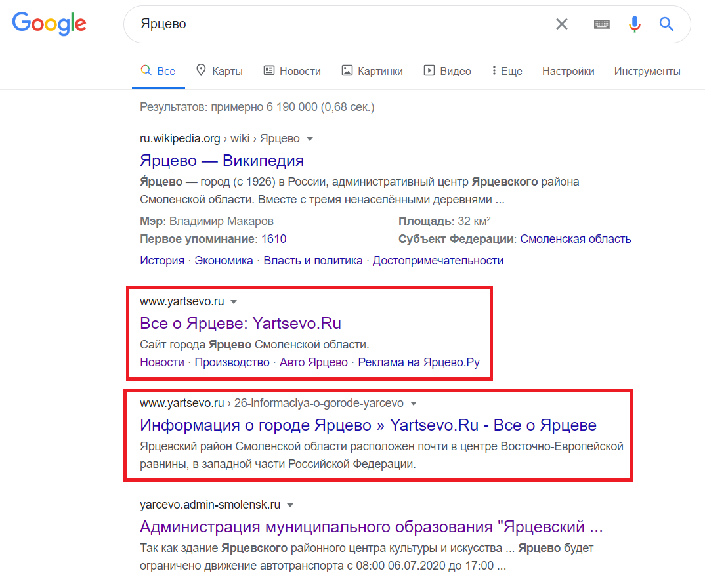
Task: Open the Новости search tab
Action: 292,71
